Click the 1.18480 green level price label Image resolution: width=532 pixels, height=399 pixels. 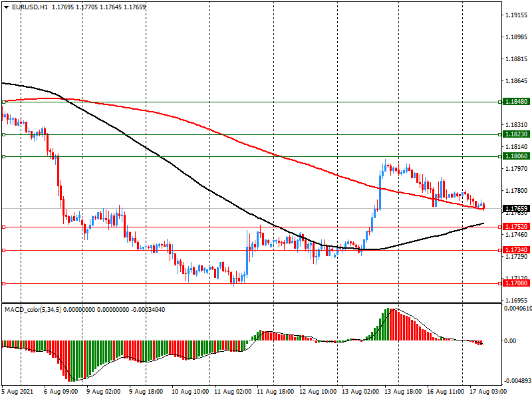[x=516, y=102]
